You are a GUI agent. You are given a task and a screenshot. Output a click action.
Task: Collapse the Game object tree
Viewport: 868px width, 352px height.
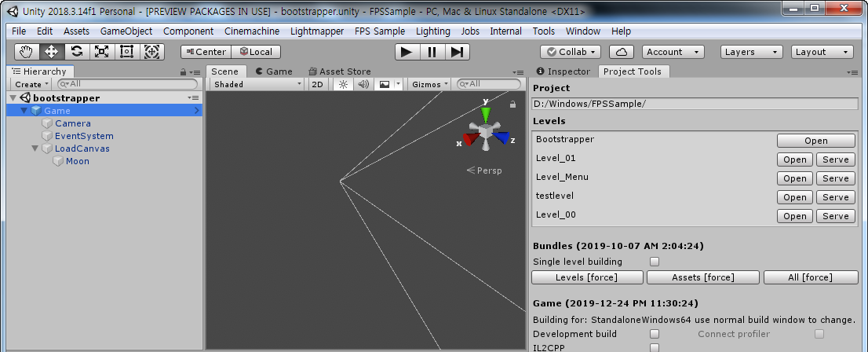(x=24, y=111)
